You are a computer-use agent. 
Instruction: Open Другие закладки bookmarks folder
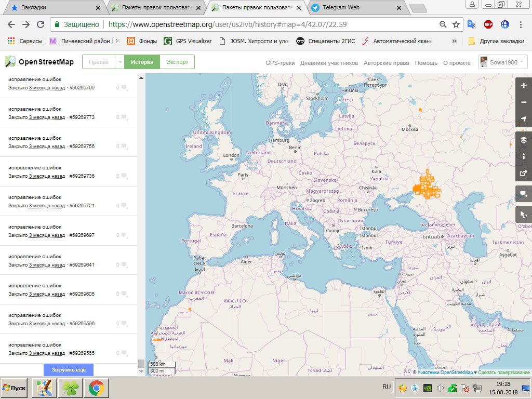coord(497,41)
